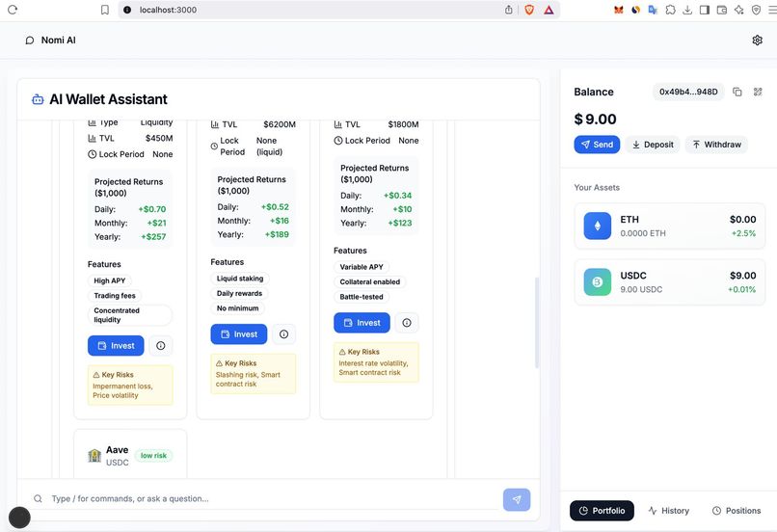Click the robot icon beside AI Wallet Assistant
The image size is (777, 532).
click(38, 99)
